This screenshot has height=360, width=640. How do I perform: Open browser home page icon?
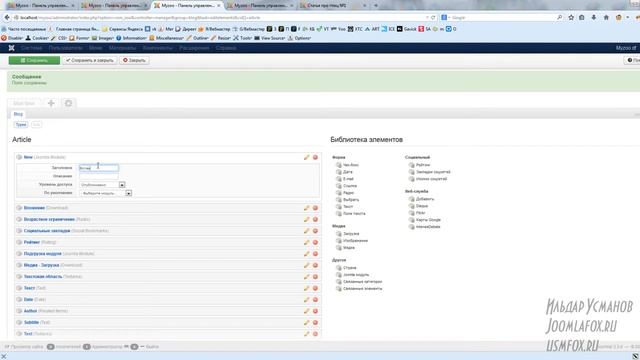[x=606, y=18]
